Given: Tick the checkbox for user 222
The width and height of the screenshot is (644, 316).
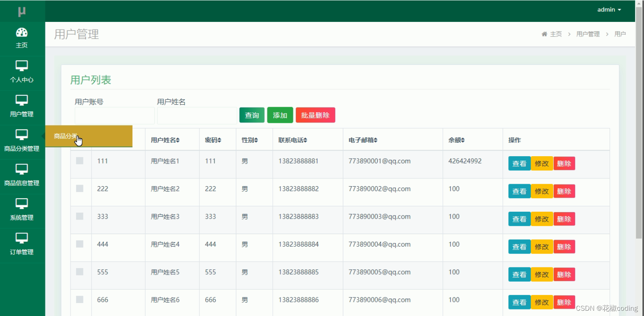Looking at the screenshot, I should [80, 188].
